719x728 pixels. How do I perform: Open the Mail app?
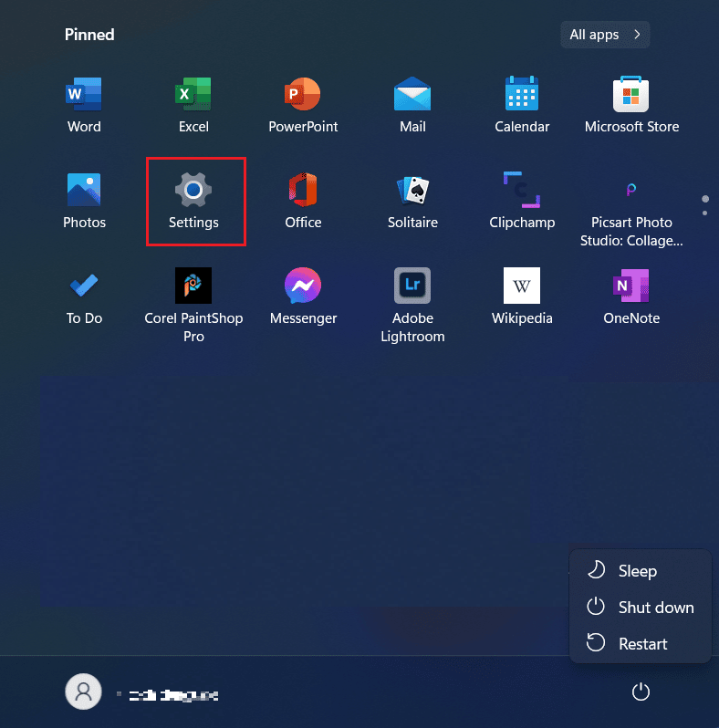pyautogui.click(x=412, y=106)
